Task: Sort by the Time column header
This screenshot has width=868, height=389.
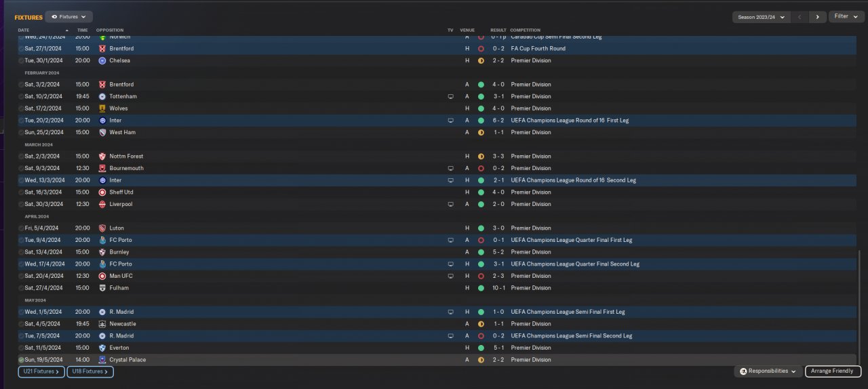Action: pos(82,30)
